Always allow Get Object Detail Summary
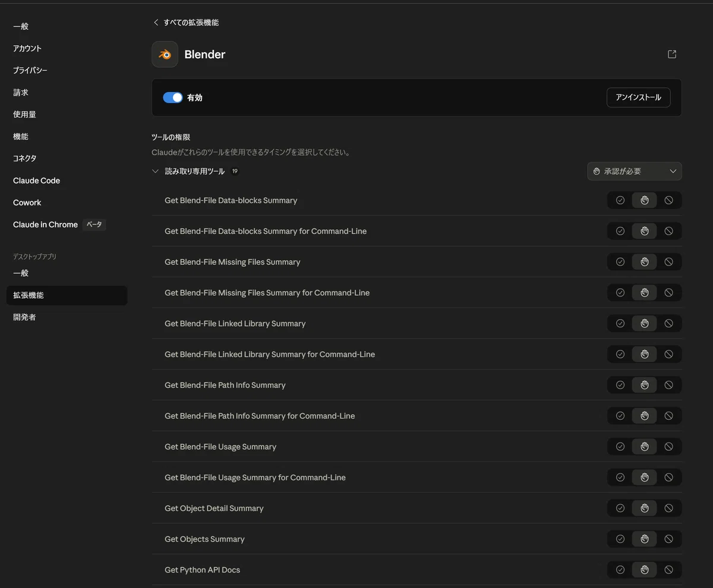The width and height of the screenshot is (713, 588). pyautogui.click(x=620, y=508)
